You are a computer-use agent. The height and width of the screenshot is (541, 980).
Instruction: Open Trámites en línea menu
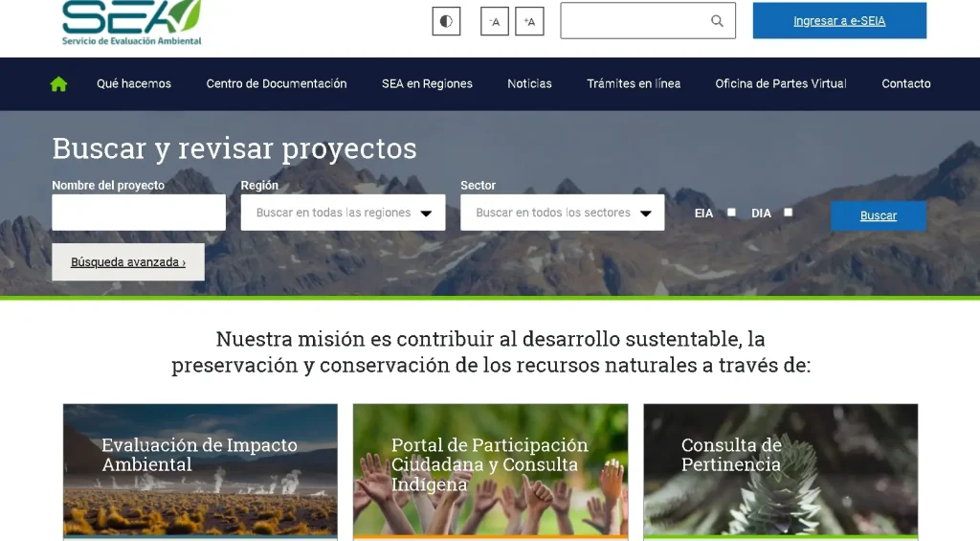[x=634, y=84]
